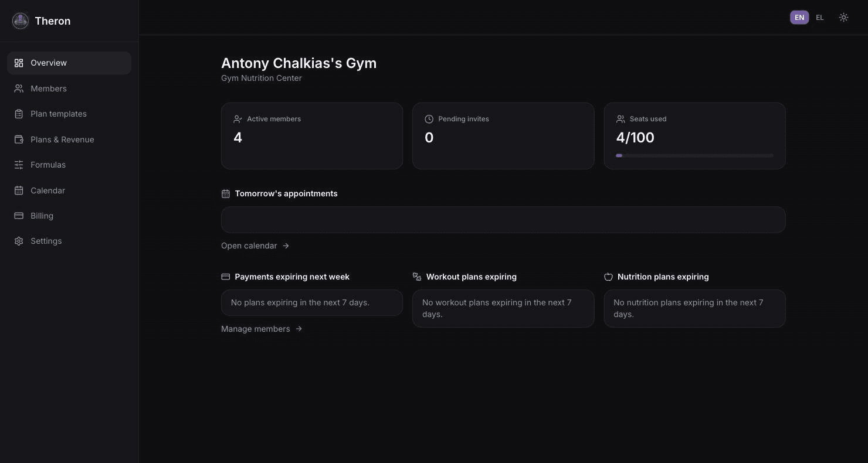The image size is (868, 463).
Task: Click the empty Tomorrow's appointments box
Action: 503,220
